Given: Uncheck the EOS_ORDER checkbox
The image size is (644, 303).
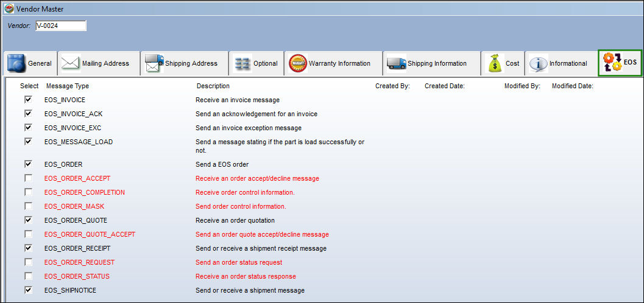Looking at the screenshot, I should click(x=29, y=164).
